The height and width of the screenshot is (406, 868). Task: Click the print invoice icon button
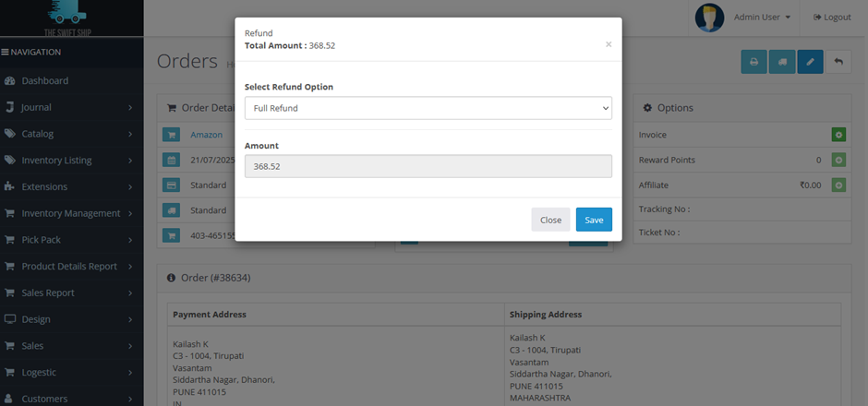(753, 62)
